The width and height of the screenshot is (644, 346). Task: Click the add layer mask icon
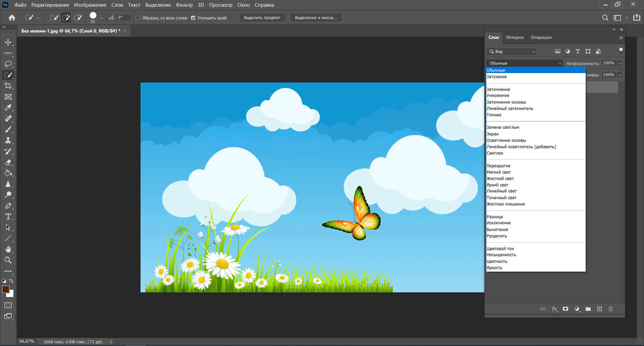pyautogui.click(x=565, y=309)
